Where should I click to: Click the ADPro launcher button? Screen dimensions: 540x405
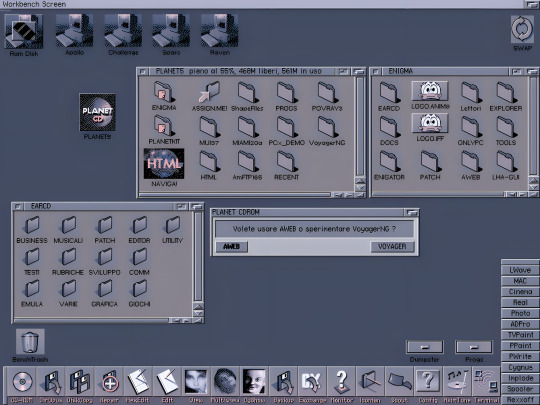(x=520, y=324)
